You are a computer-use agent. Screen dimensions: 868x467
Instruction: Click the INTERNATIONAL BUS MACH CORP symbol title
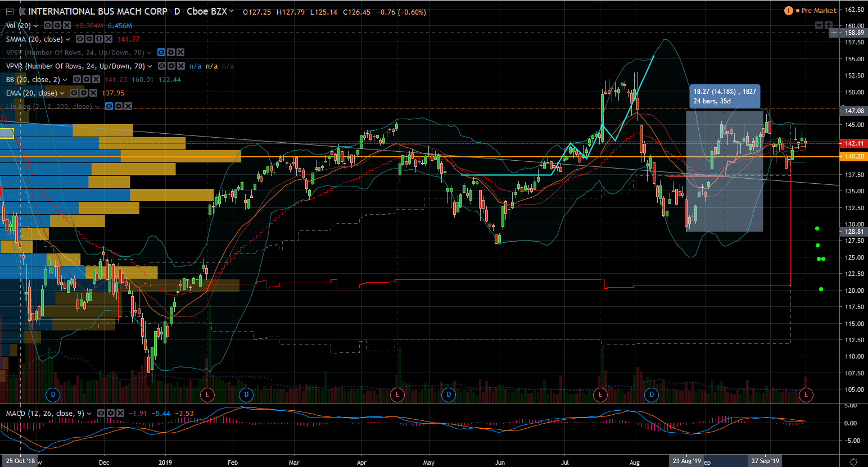click(x=97, y=11)
